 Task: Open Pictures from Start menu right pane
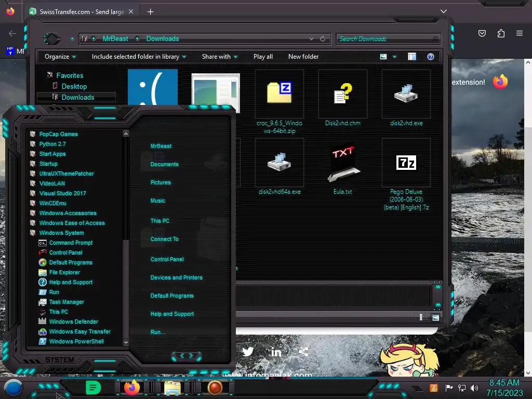coord(161,182)
